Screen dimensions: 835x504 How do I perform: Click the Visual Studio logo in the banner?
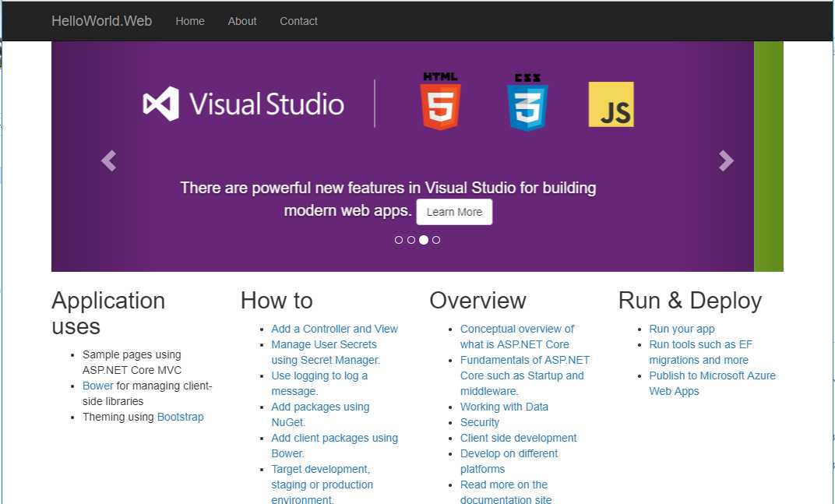pos(243,104)
